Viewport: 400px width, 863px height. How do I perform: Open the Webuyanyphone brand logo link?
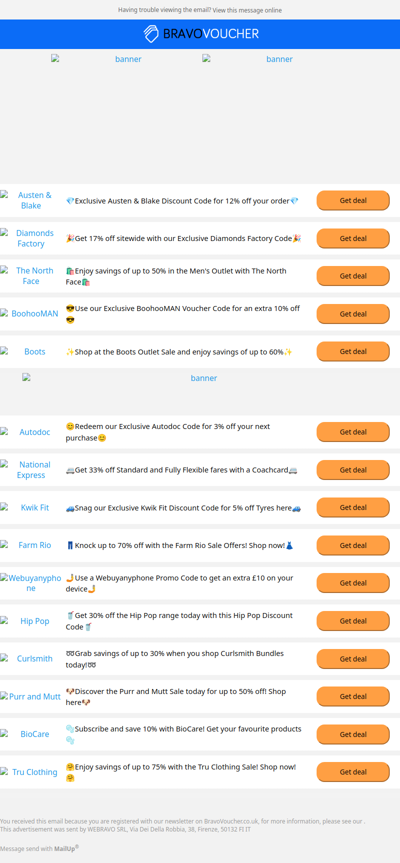tap(31, 583)
